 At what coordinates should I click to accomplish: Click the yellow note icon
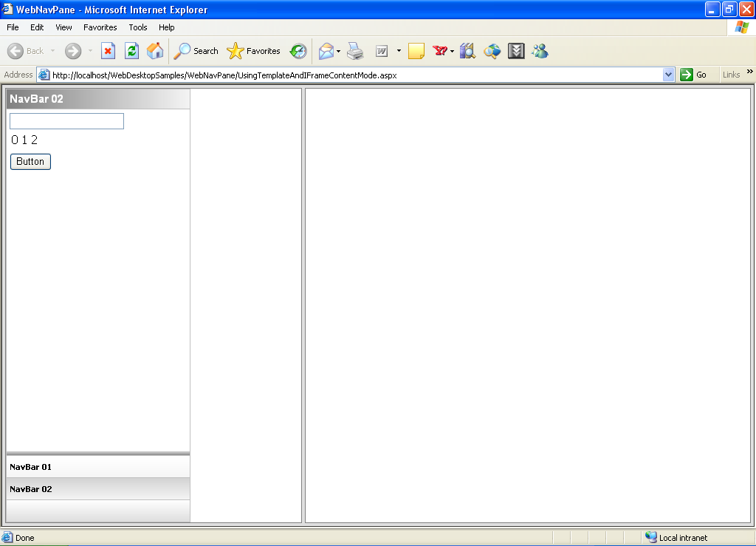tap(416, 51)
